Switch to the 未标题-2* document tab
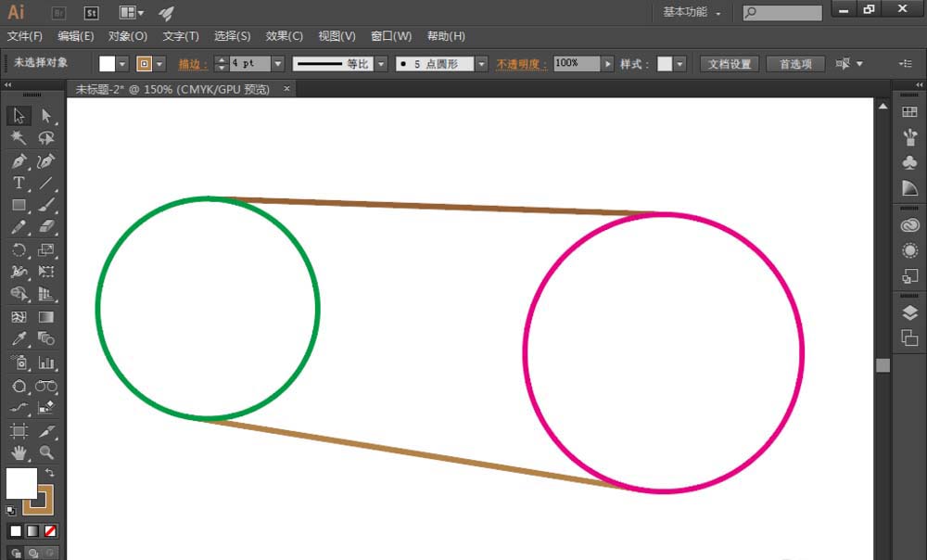 pyautogui.click(x=172, y=89)
